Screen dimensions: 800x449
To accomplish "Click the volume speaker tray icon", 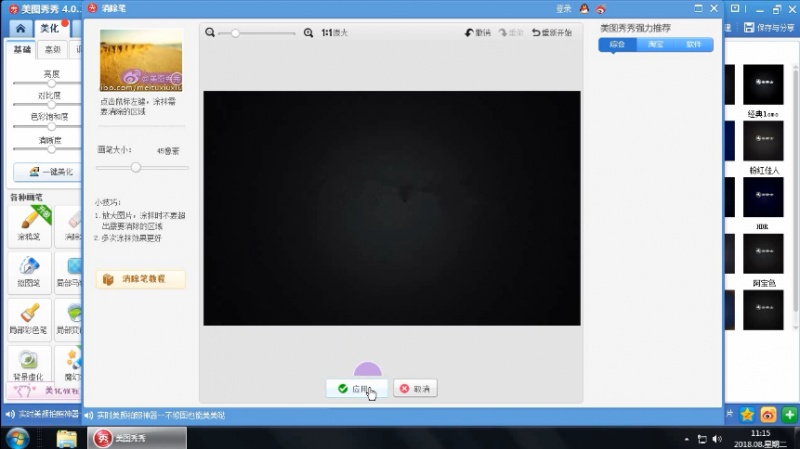I will 717,439.
